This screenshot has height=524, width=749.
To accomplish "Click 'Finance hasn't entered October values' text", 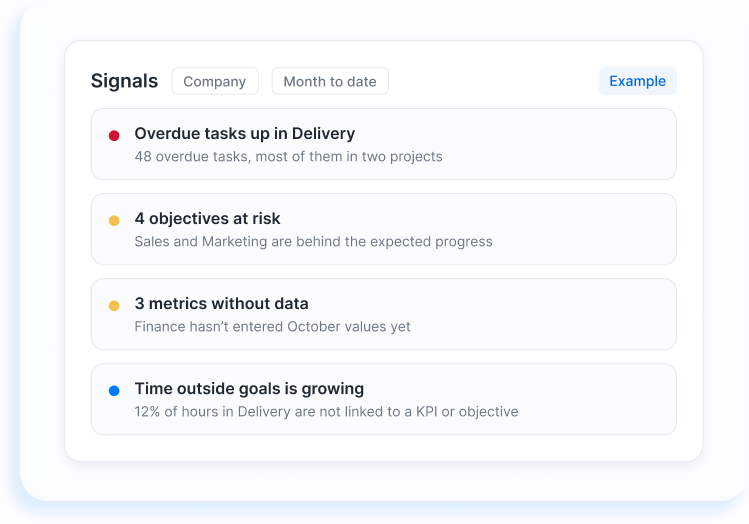I will (x=272, y=327).
